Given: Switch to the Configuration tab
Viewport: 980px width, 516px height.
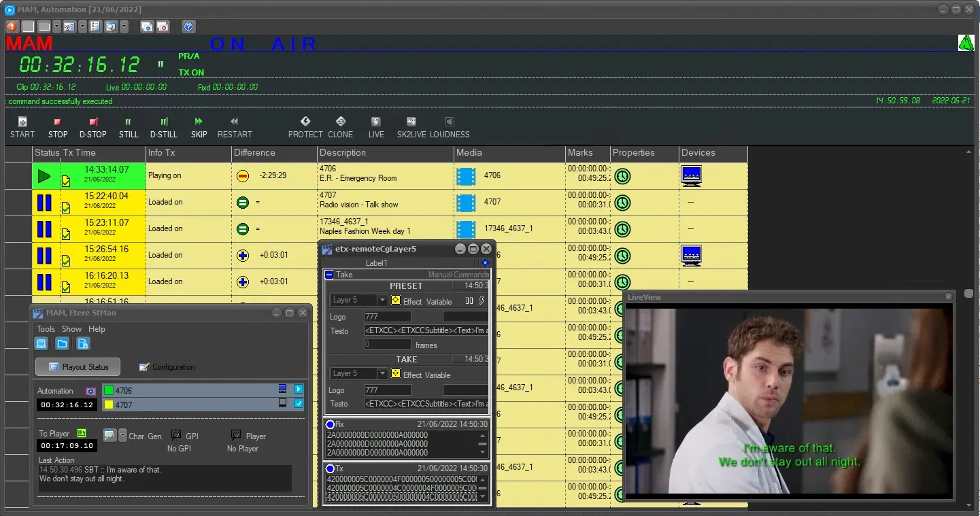Looking at the screenshot, I should 167,367.
